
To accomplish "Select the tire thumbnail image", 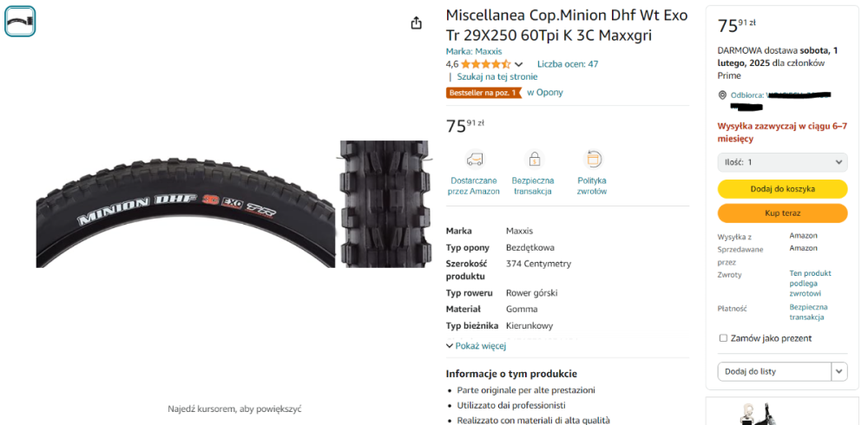I will tap(20, 21).
